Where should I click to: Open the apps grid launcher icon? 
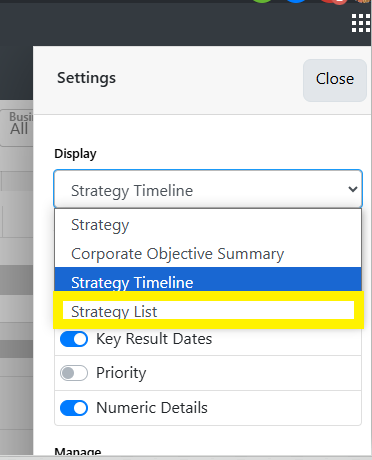click(361, 23)
